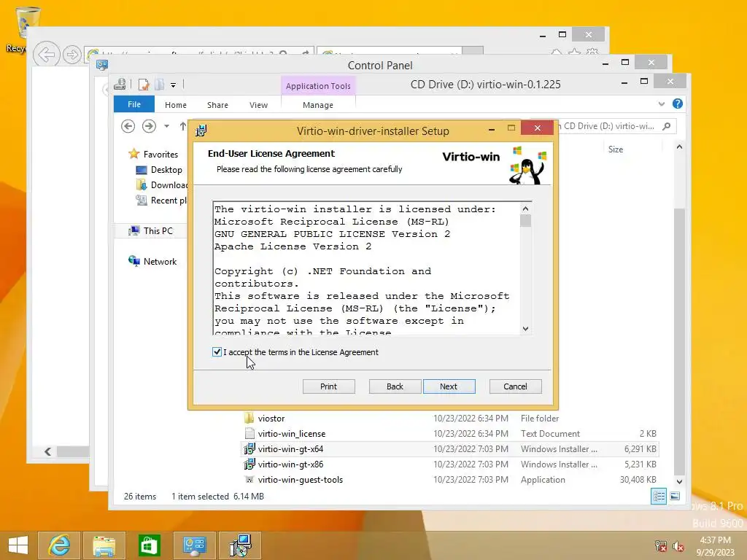Click the Forward button in Internet Explorer window

[72, 55]
